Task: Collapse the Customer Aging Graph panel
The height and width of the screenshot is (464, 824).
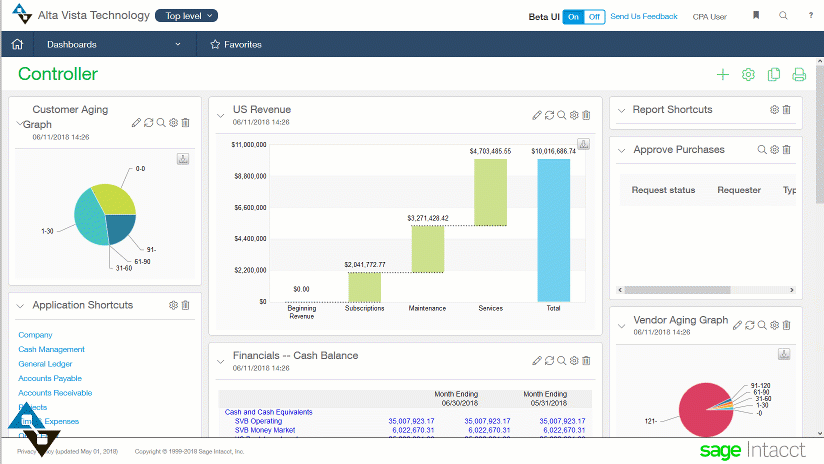Action: 20,124
